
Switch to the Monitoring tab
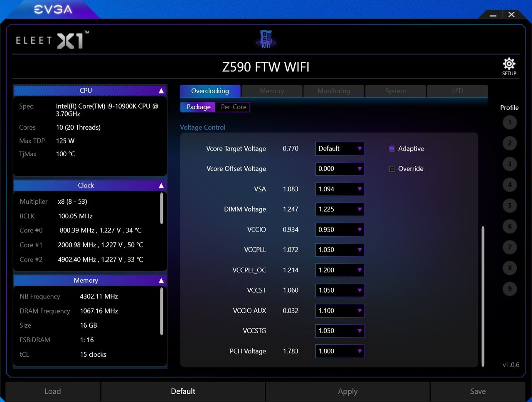[x=334, y=91]
